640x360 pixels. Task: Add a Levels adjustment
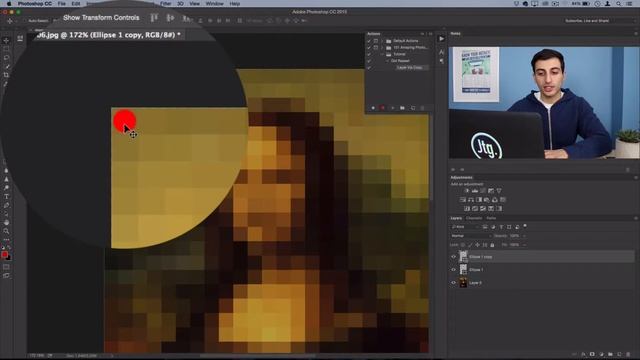tap(475, 191)
